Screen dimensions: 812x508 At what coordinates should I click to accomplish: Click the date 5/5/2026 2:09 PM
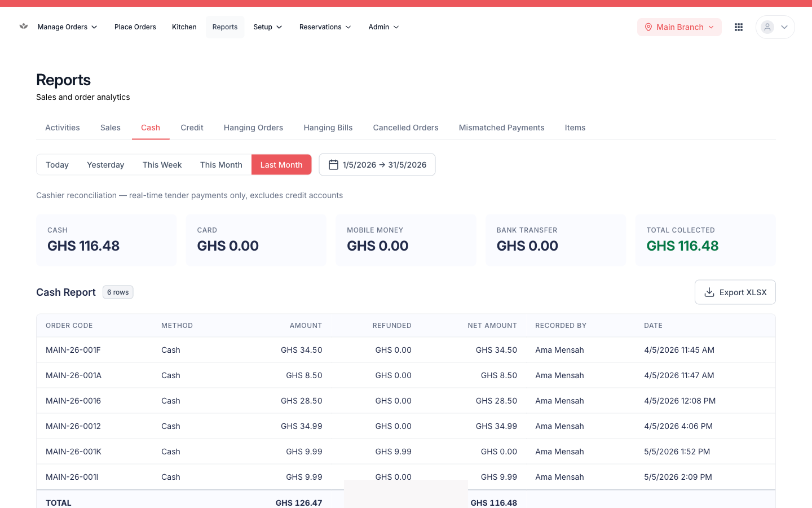678,477
